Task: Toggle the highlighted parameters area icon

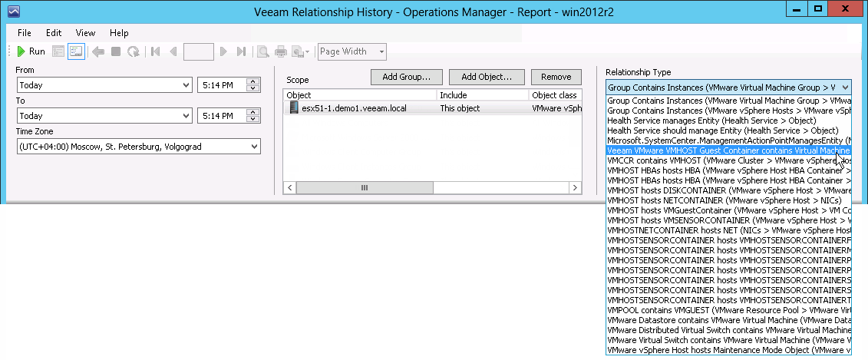Action: coord(76,51)
